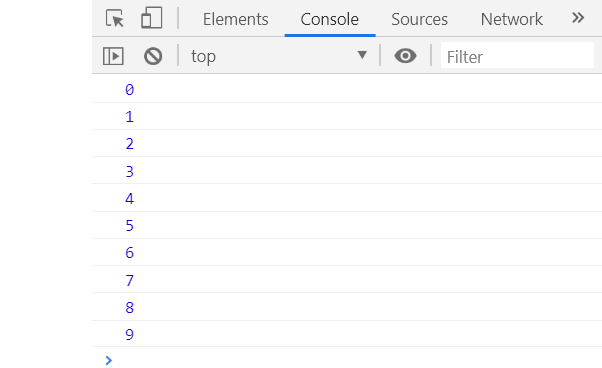Image resolution: width=602 pixels, height=368 pixels.
Task: Select the logged value 1 row
Action: tap(347, 116)
